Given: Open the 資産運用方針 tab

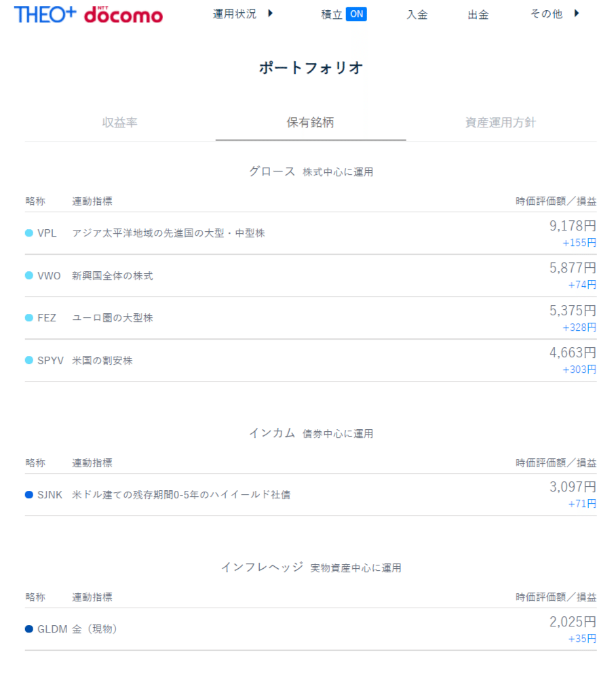Looking at the screenshot, I should coord(501,123).
